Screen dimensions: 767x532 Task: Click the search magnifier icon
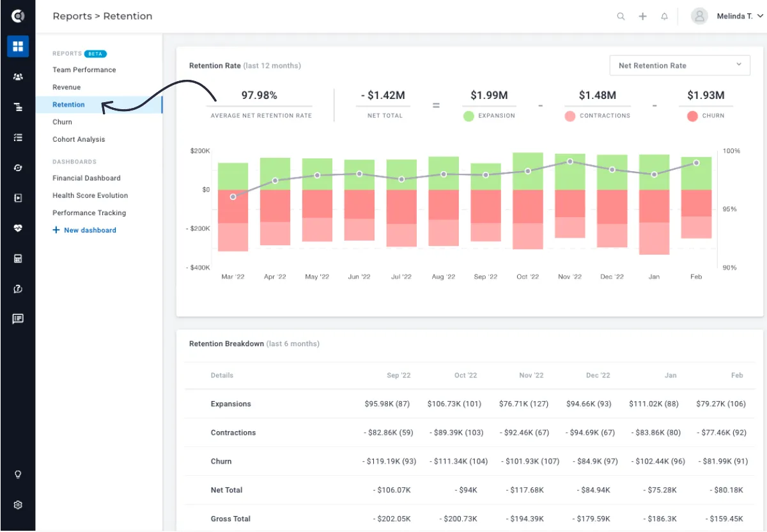click(621, 17)
